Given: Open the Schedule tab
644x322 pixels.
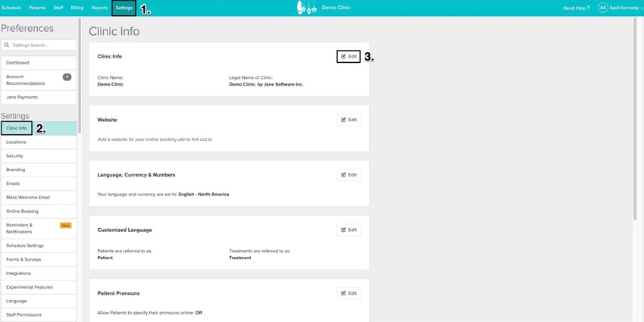Looking at the screenshot, I should [11, 8].
